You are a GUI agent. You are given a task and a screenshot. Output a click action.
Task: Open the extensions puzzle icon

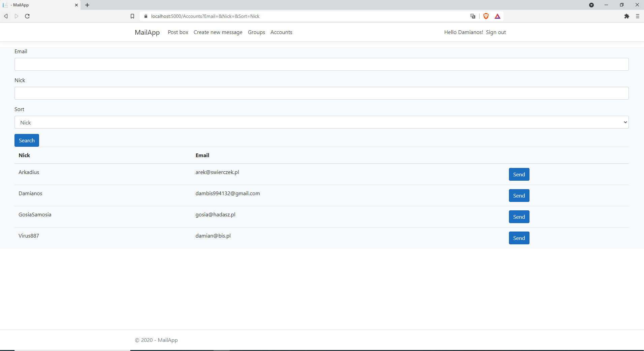(x=627, y=16)
